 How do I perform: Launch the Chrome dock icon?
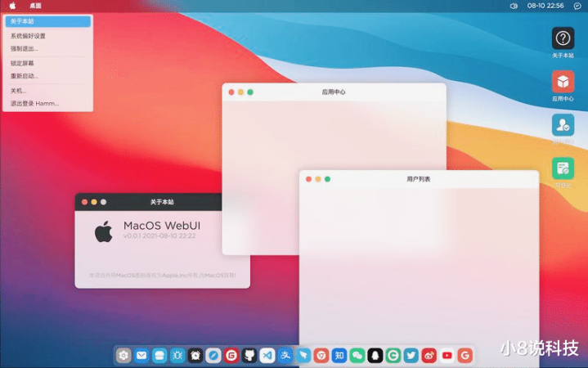coord(321,355)
